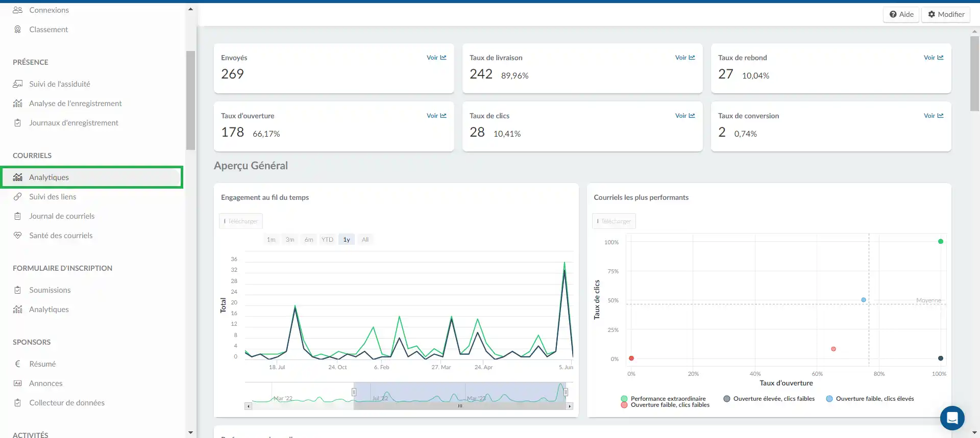
Task: Select the YTD time range
Action: (x=327, y=240)
